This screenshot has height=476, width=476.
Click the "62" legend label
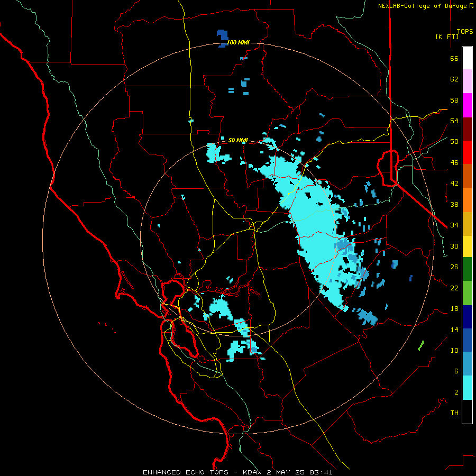(454, 79)
